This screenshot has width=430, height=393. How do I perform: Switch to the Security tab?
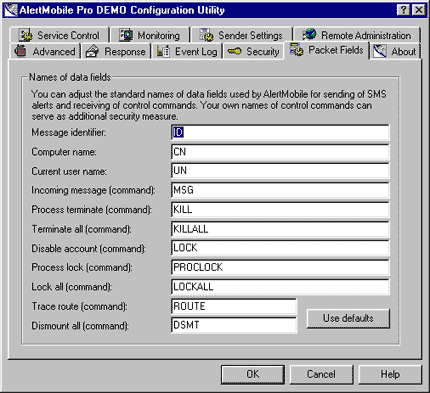pos(254,52)
